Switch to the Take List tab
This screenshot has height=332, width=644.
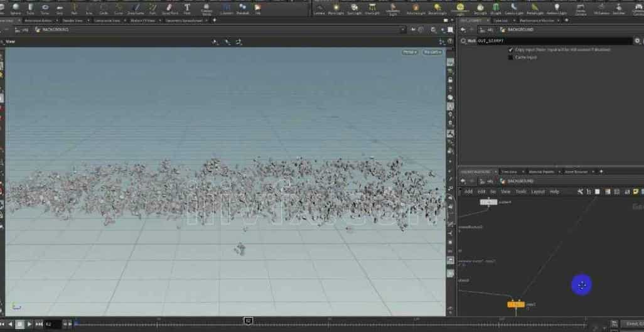coord(500,20)
